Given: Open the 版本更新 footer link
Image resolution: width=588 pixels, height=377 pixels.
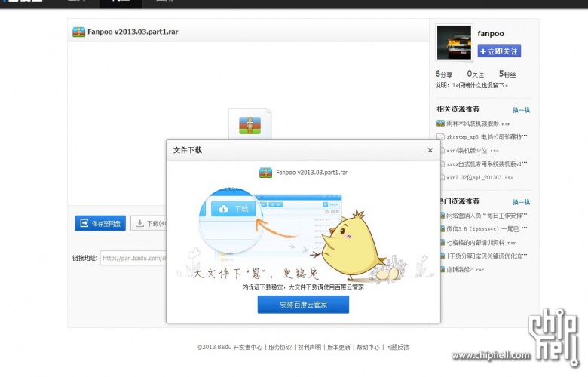Looking at the screenshot, I should tap(338, 347).
